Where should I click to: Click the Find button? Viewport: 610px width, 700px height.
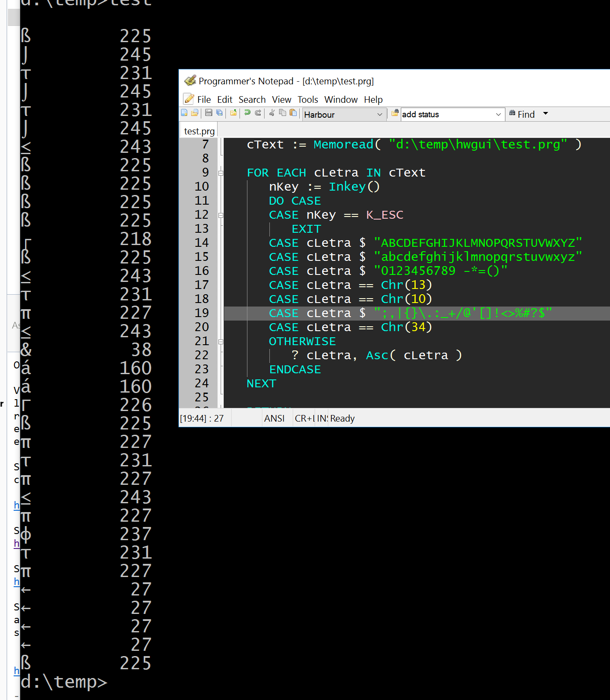pos(522,114)
